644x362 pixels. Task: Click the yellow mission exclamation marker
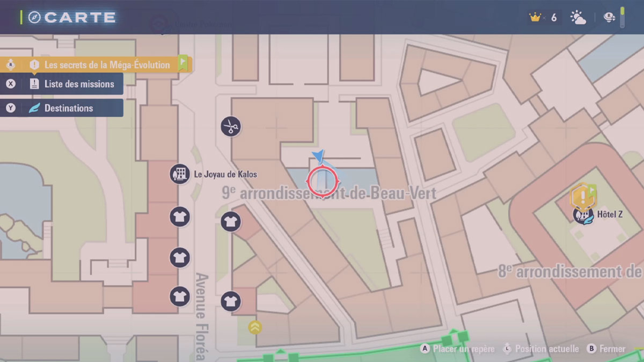click(583, 197)
